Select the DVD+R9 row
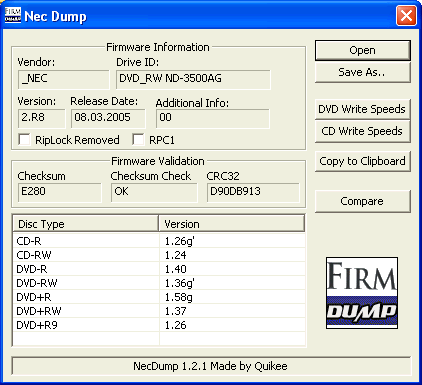 [x=159, y=325]
